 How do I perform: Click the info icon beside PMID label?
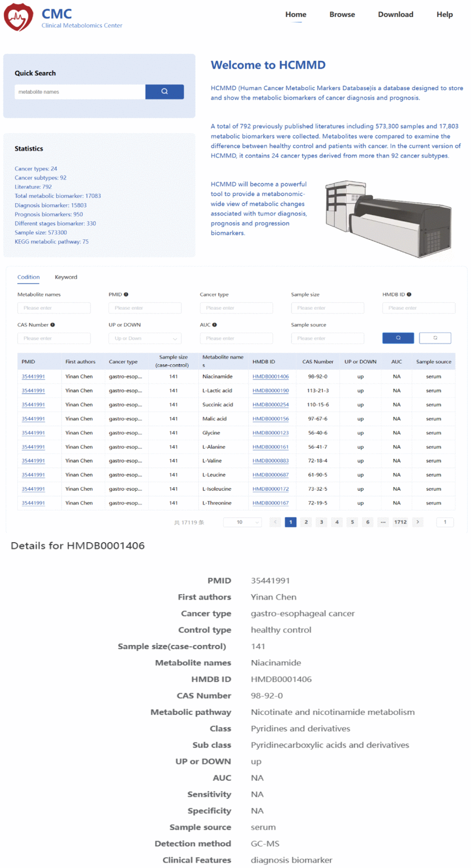[126, 294]
